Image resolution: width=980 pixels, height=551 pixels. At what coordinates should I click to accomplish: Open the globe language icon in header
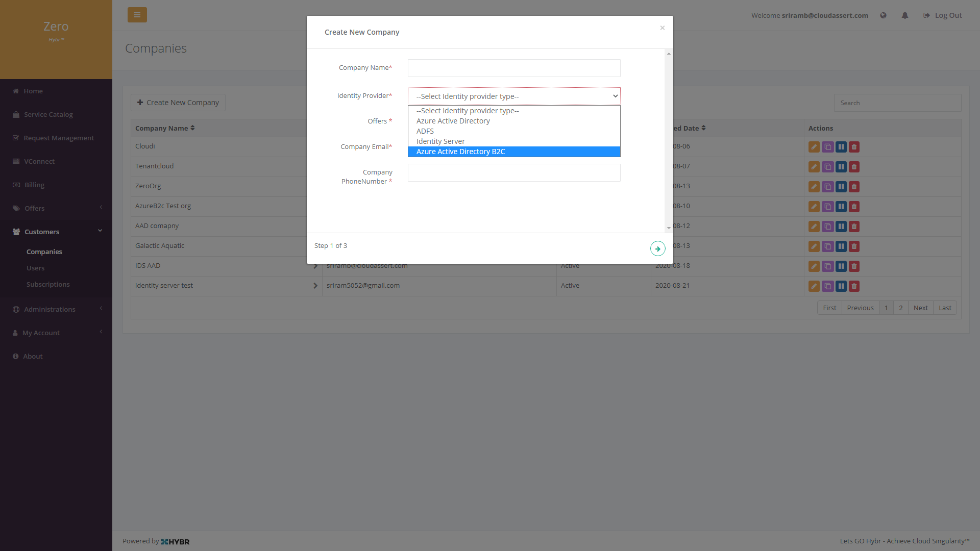click(883, 15)
